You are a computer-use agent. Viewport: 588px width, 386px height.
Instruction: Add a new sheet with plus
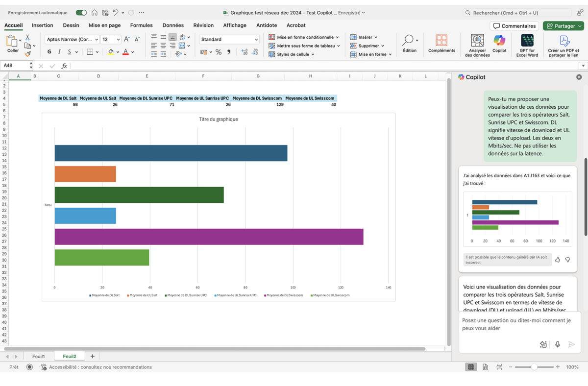point(92,356)
